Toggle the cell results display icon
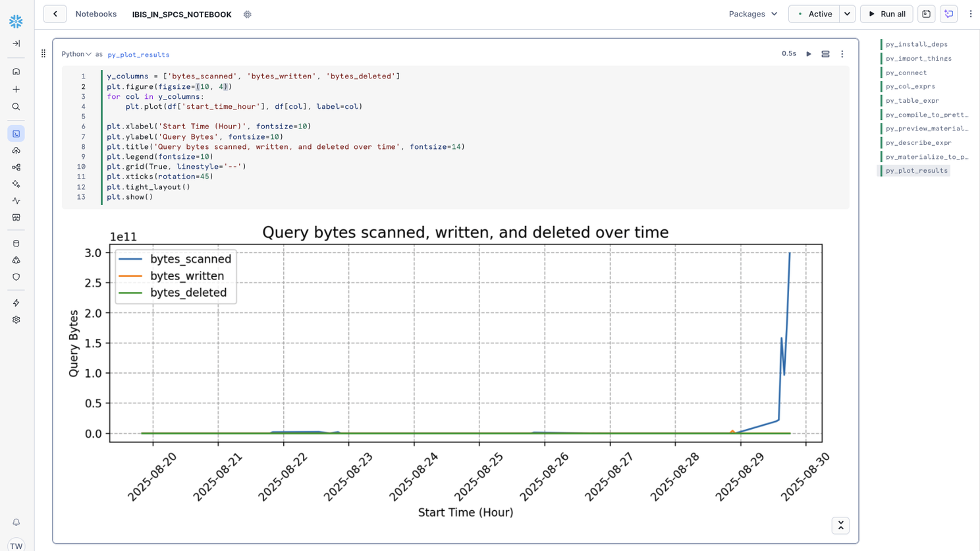 click(825, 54)
